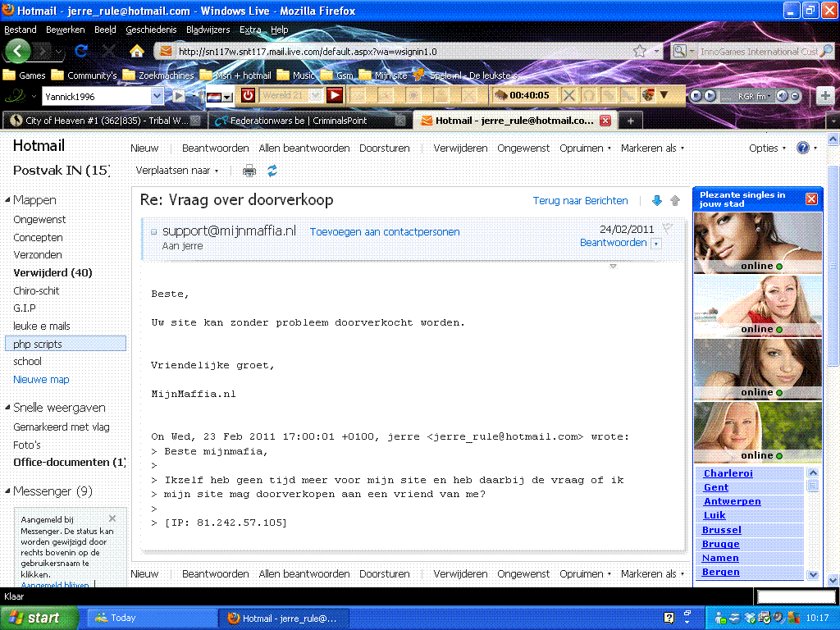This screenshot has width=840, height=630.
Task: Collapse the Mappen folder section
Action: [7, 200]
